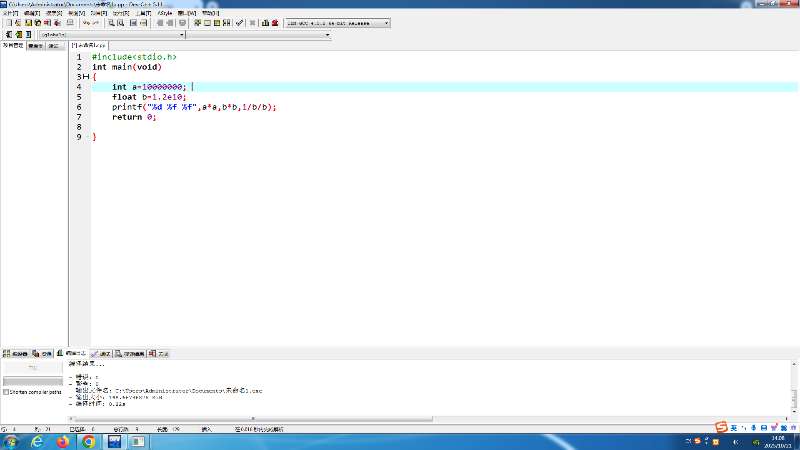
Task: Select the open .cpp editor tab
Action: coord(89,45)
